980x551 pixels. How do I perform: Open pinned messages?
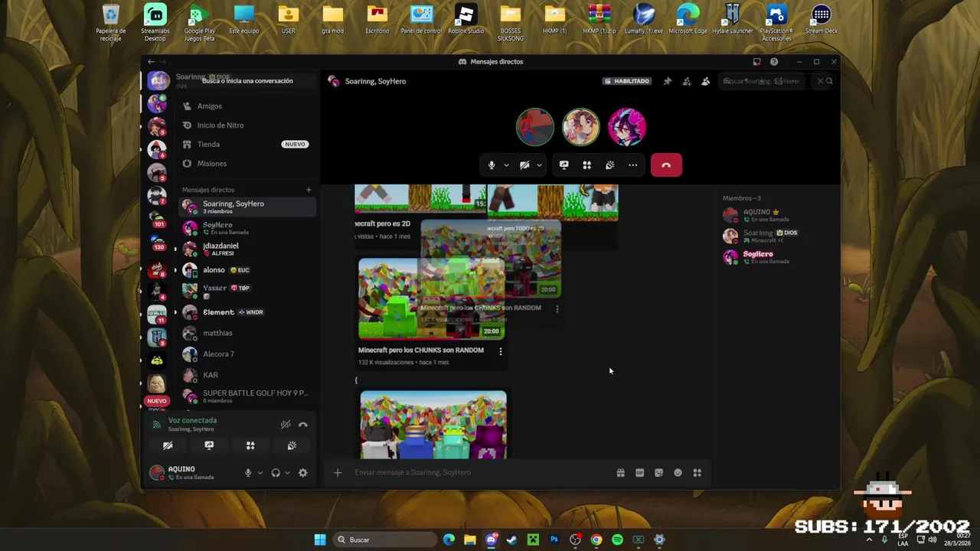668,81
